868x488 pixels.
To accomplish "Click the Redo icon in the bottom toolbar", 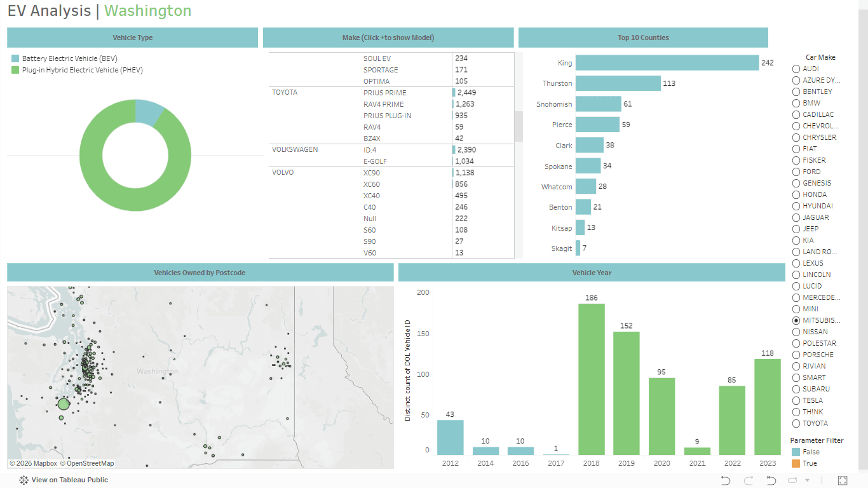I will tap(749, 480).
